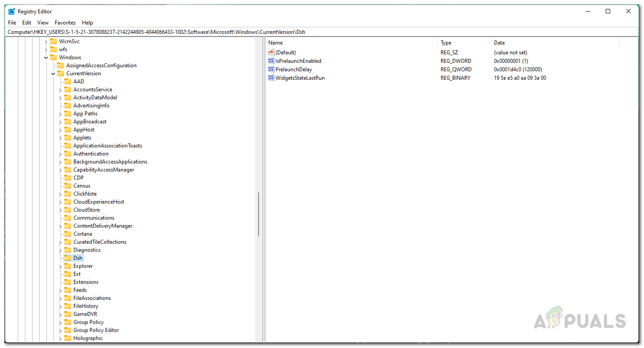Select the (Default) value entry
The width and height of the screenshot is (644, 348).
pos(286,53)
